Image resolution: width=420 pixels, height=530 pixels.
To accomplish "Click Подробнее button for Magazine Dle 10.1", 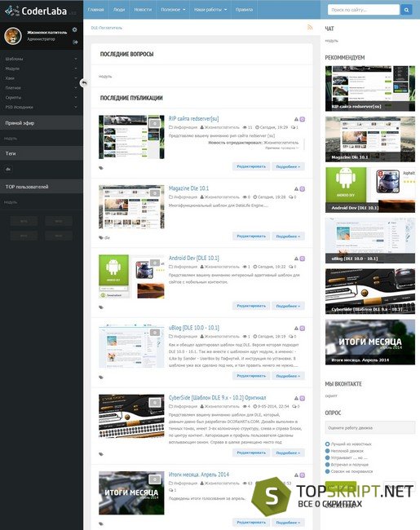I will [288, 236].
